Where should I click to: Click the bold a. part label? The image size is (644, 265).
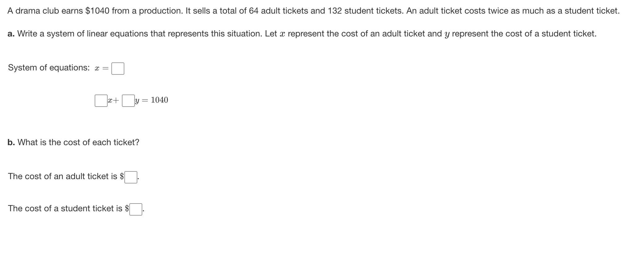point(11,34)
